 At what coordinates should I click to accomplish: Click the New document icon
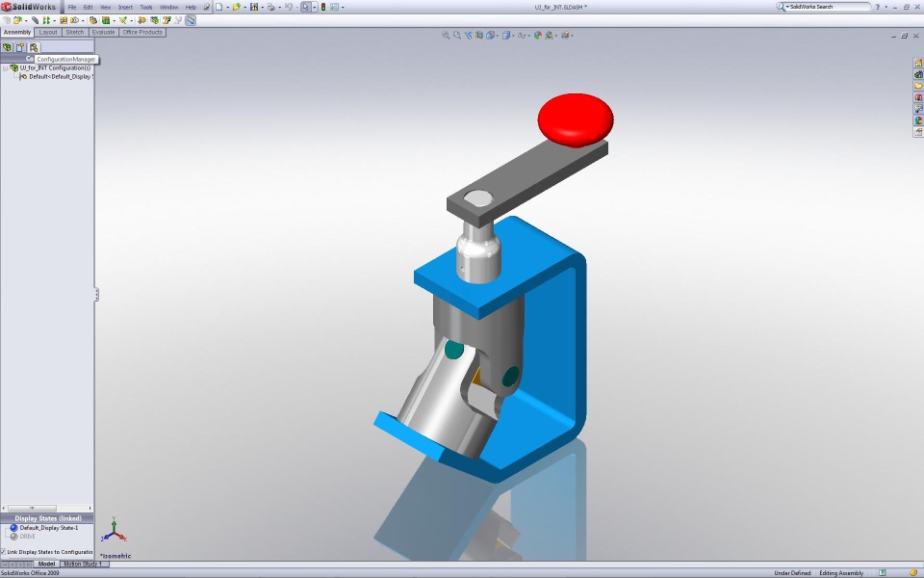[x=219, y=7]
